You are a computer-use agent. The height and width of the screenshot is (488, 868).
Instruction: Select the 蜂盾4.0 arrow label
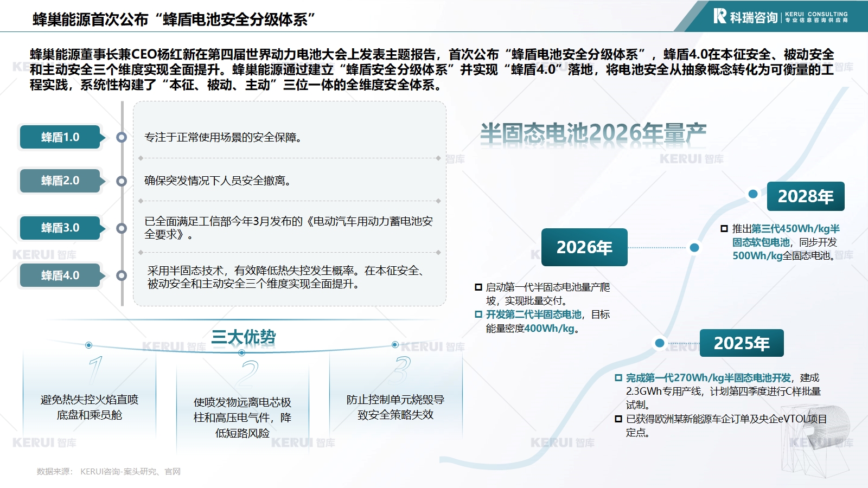[60, 275]
